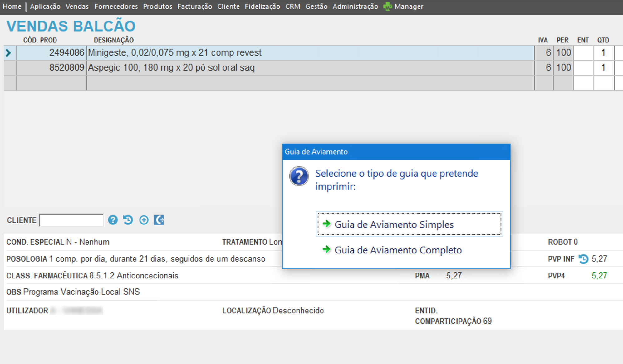
Task: Open the CRM menu
Action: (x=292, y=7)
